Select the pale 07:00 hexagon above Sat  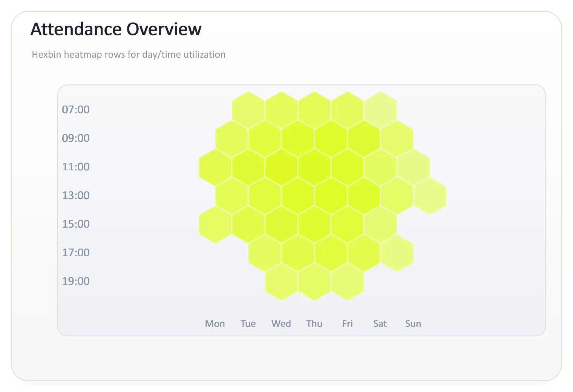[x=380, y=110]
